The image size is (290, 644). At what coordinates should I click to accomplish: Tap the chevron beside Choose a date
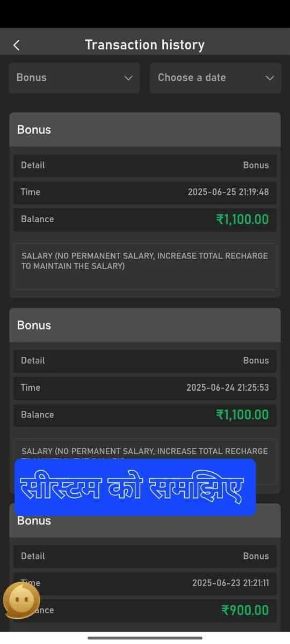270,78
